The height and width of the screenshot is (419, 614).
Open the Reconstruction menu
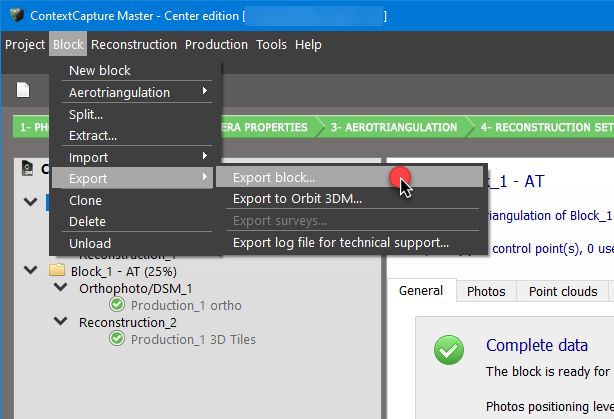point(134,44)
